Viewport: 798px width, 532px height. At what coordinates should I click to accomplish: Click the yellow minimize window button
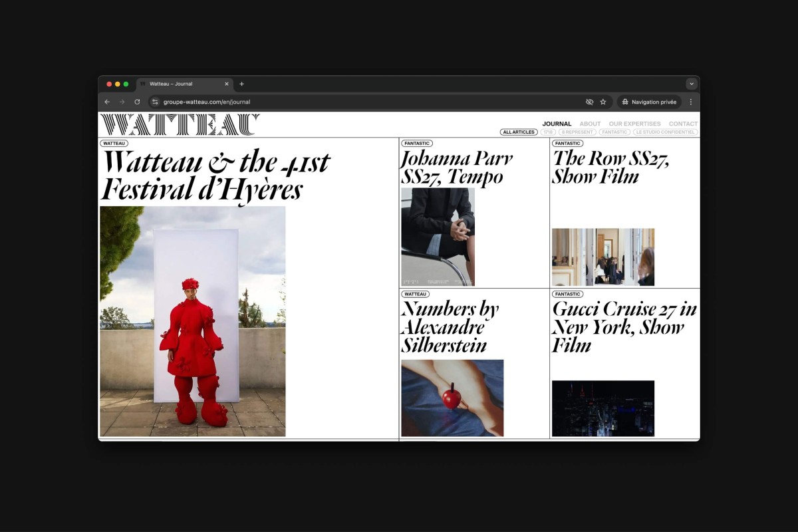click(118, 84)
